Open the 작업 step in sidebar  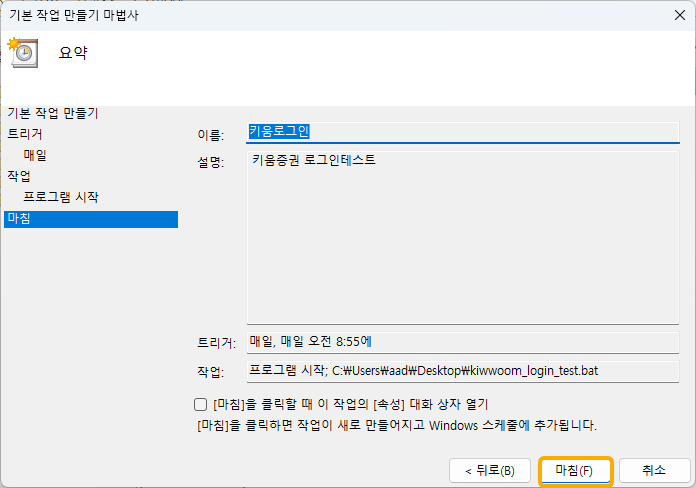[x=19, y=176]
